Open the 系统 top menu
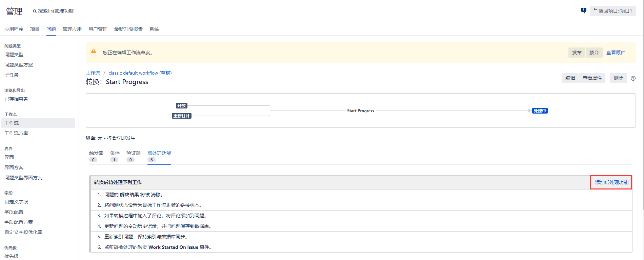Image resolution: width=644 pixels, height=260 pixels. pyautogui.click(x=154, y=29)
